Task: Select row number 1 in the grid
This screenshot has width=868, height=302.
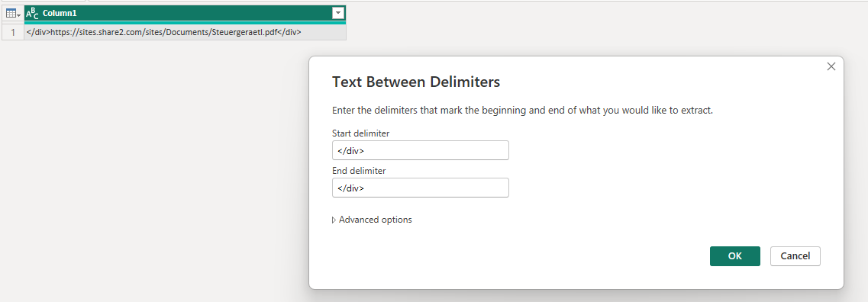Action: click(13, 32)
